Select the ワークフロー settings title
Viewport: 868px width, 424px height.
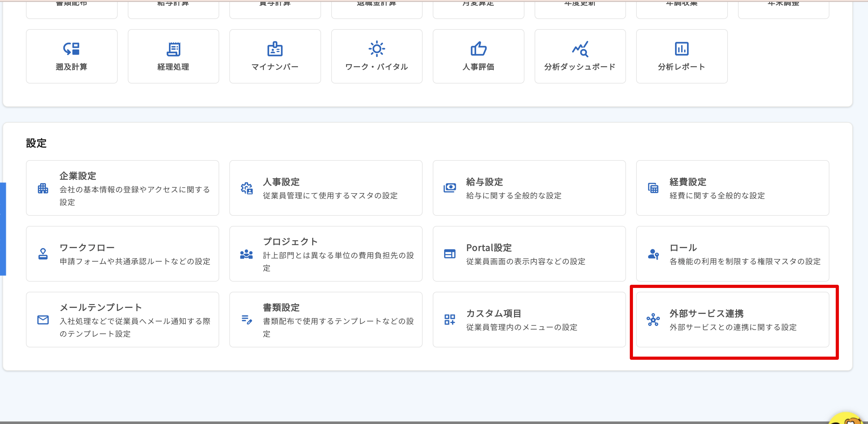(x=87, y=248)
